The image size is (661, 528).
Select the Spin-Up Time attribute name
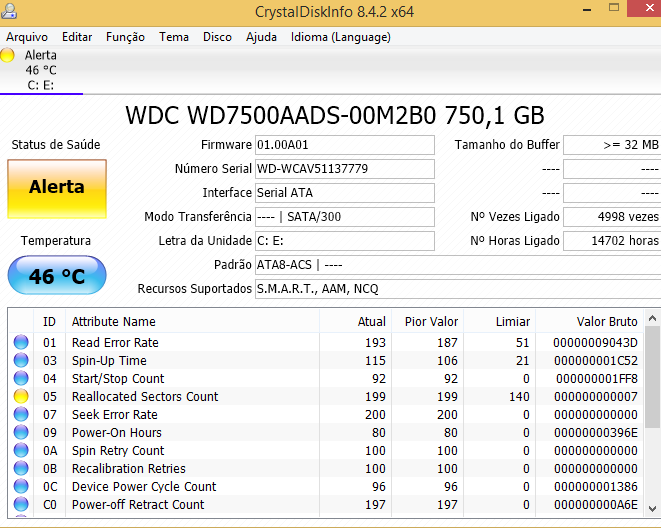pos(109,361)
